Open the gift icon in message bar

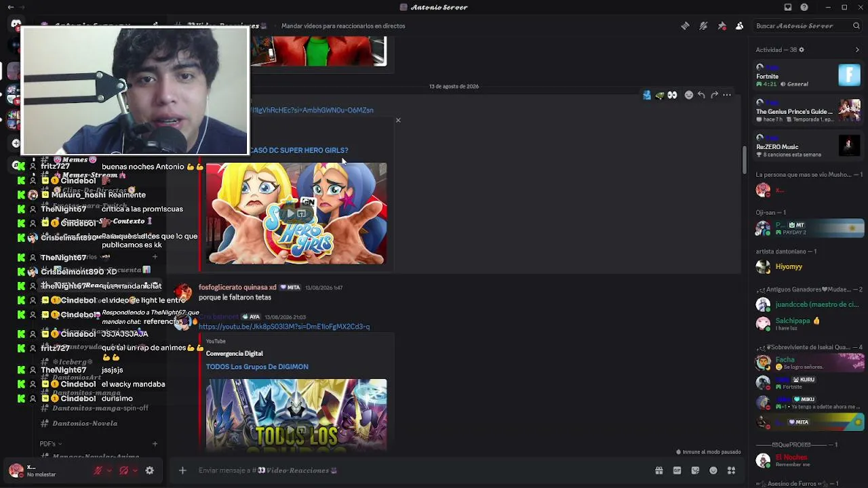[658, 470]
